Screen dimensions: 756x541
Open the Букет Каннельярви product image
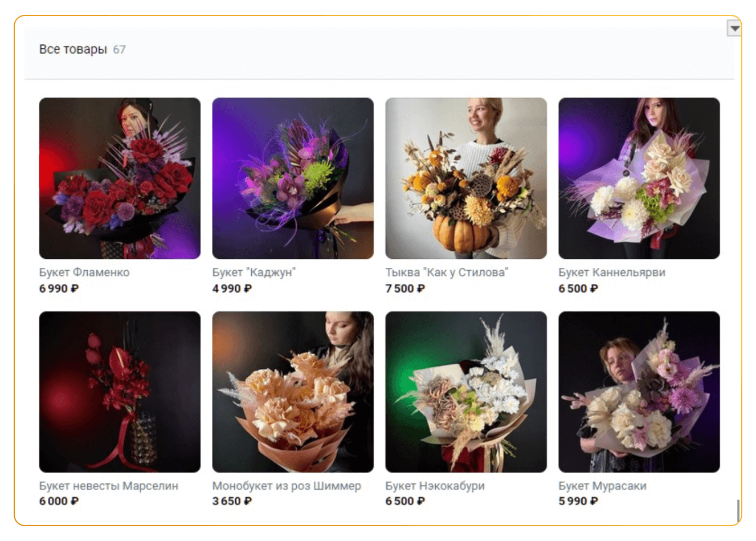(x=639, y=178)
